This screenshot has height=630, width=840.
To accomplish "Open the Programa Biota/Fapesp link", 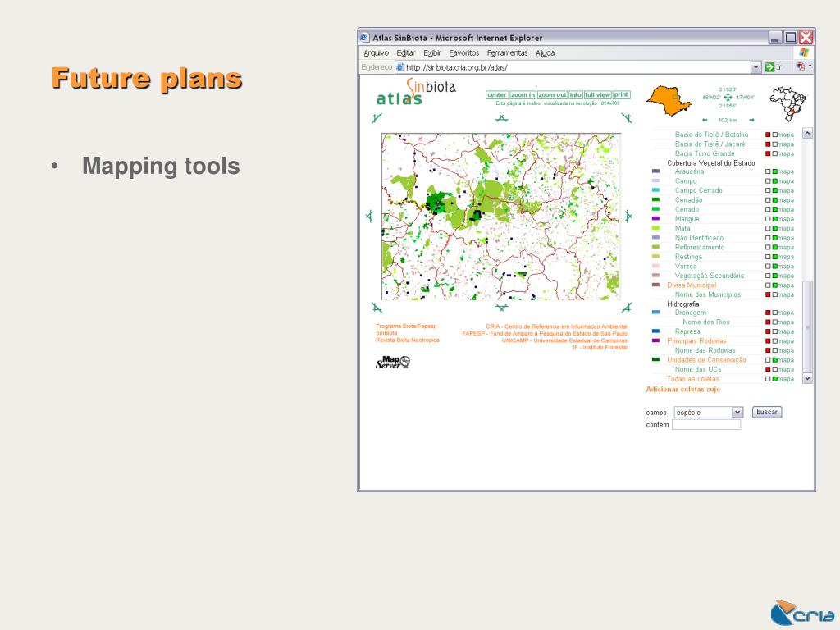I will point(406,326).
